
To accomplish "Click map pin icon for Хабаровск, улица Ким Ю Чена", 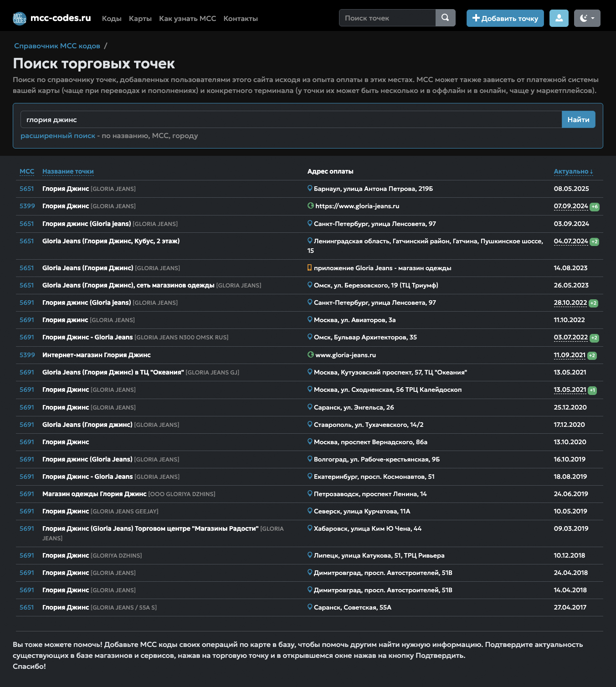I will tap(310, 528).
